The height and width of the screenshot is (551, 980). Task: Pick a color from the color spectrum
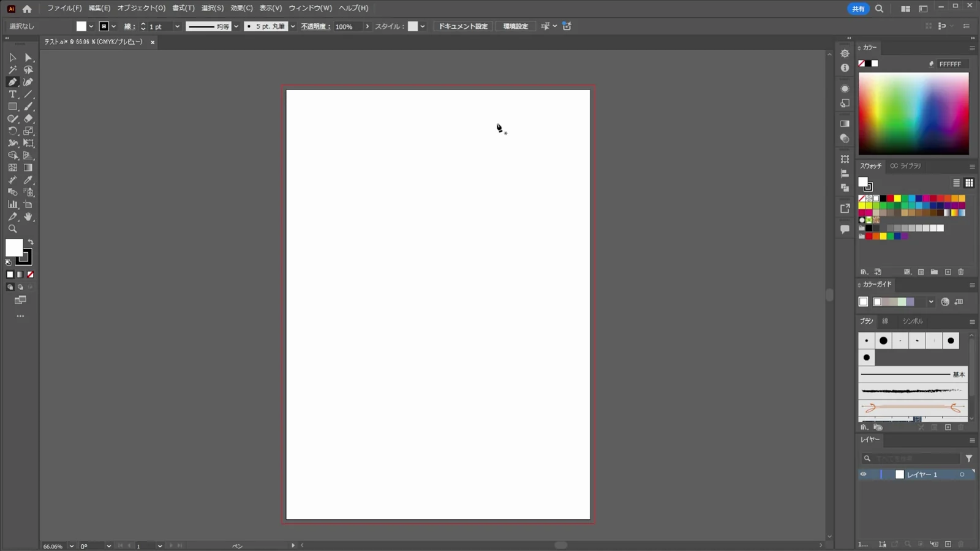coord(913,113)
